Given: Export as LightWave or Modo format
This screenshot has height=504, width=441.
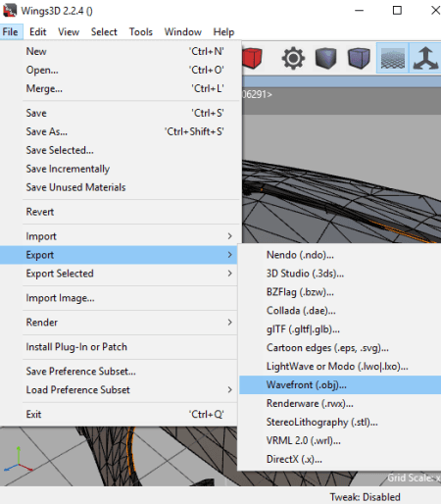Looking at the screenshot, I should coord(340,367).
